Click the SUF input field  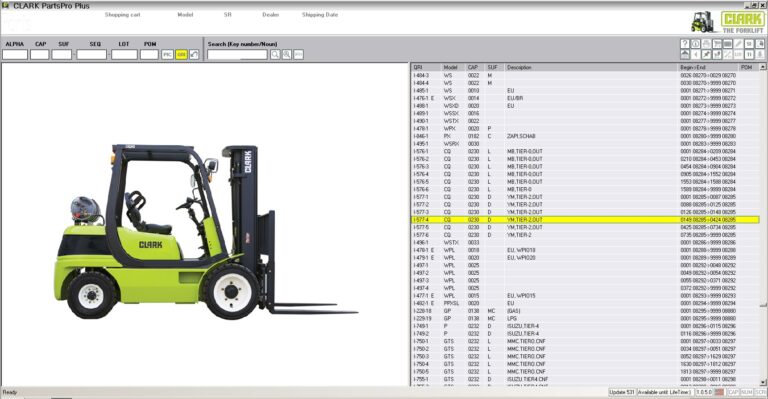(x=62, y=54)
